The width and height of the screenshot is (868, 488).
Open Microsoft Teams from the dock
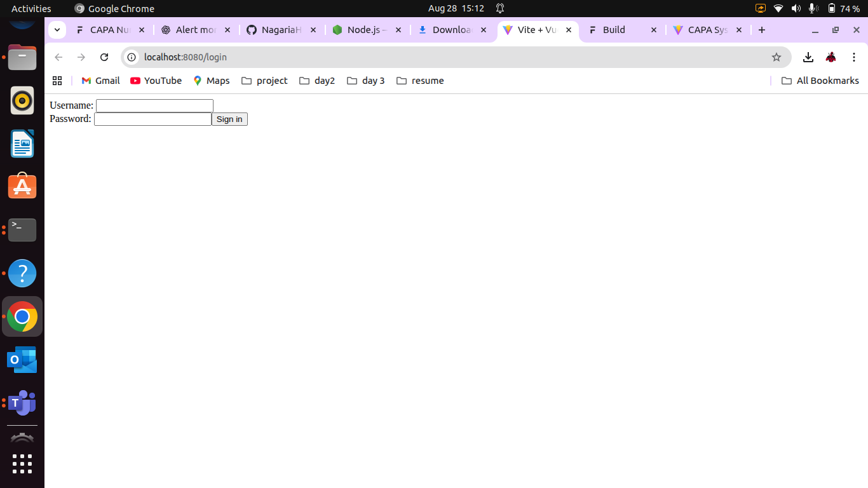(x=22, y=403)
